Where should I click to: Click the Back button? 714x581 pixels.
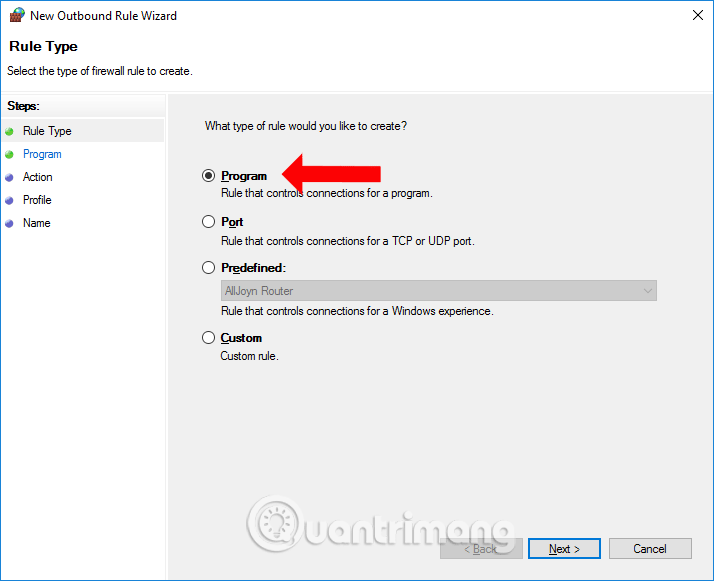(x=481, y=549)
